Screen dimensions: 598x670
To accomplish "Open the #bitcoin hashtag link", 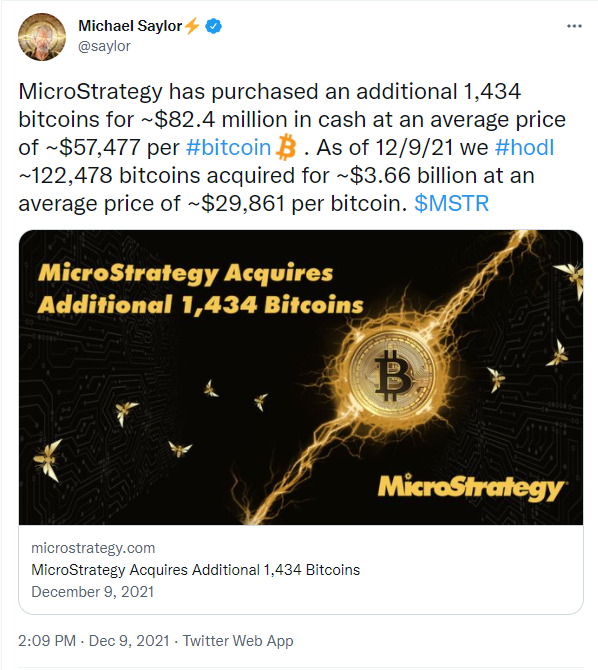I will coord(229,148).
